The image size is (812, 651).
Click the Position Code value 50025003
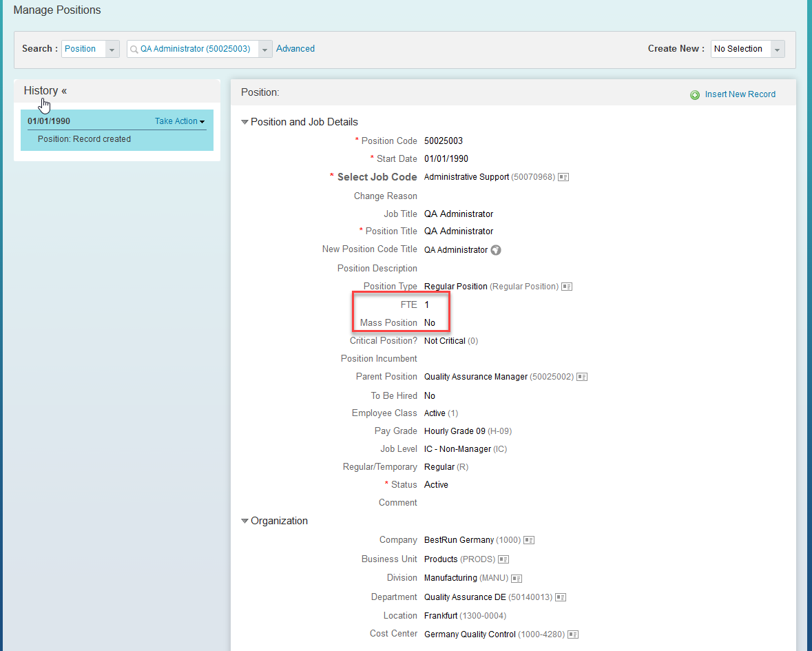click(444, 141)
